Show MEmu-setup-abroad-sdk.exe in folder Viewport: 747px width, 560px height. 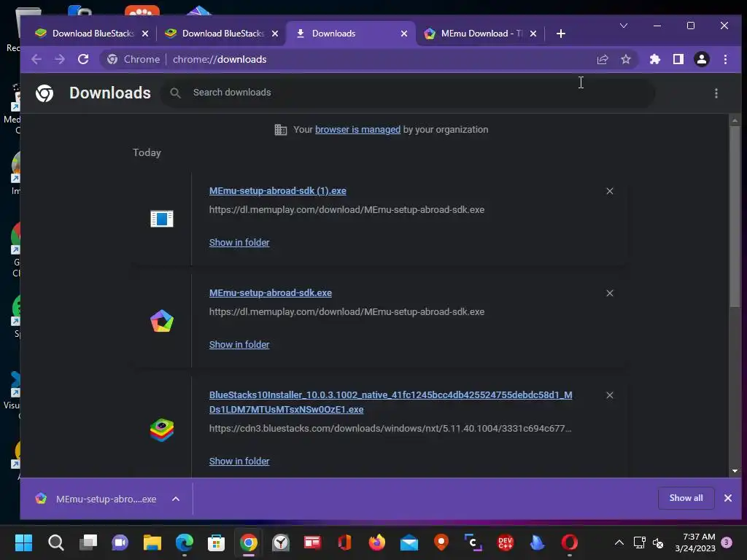(x=239, y=344)
